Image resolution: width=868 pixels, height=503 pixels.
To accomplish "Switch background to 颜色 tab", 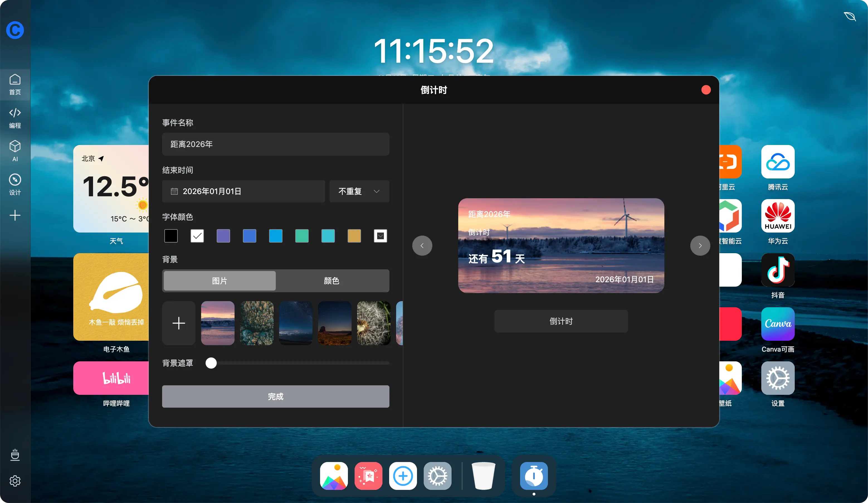I will 332,280.
